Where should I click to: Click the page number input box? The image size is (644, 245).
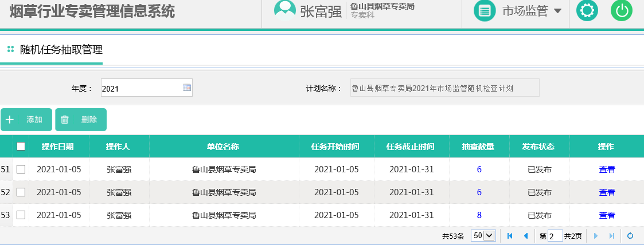tap(555, 236)
